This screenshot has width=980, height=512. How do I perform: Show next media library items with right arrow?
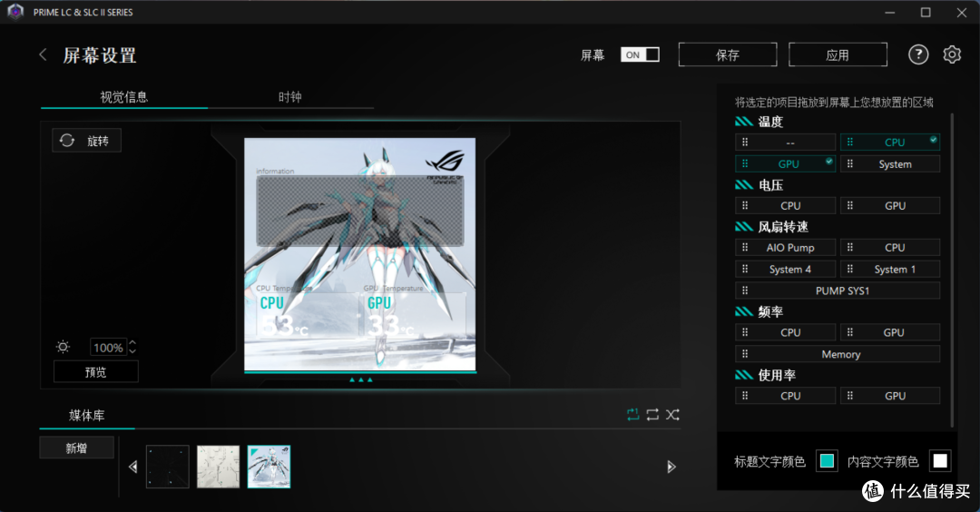pos(671,467)
